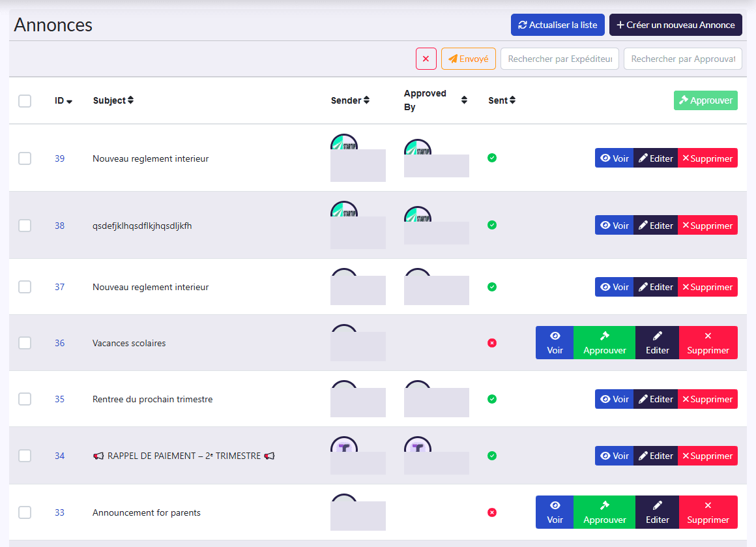This screenshot has height=547, width=756.
Task: Delete the Vacances scolaires announcement
Action: (708, 343)
